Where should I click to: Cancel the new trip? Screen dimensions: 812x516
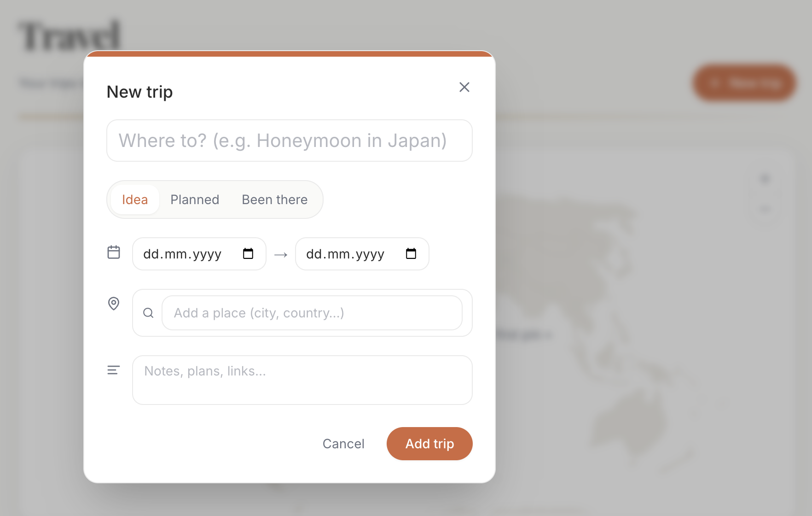click(343, 444)
